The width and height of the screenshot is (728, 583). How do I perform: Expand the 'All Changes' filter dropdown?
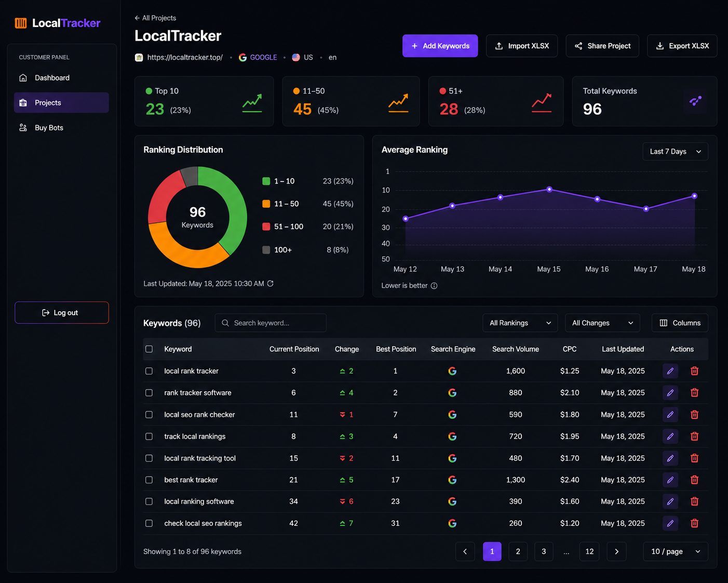[602, 323]
